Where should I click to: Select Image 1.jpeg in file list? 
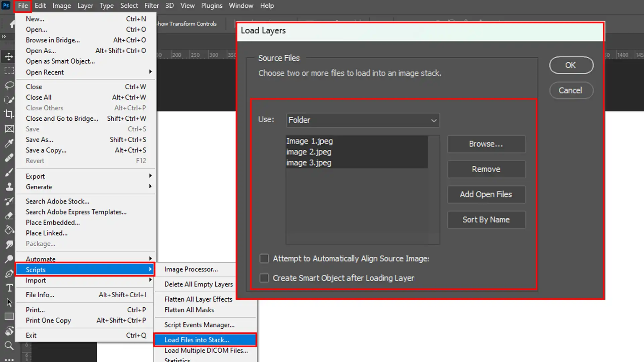tap(357, 141)
